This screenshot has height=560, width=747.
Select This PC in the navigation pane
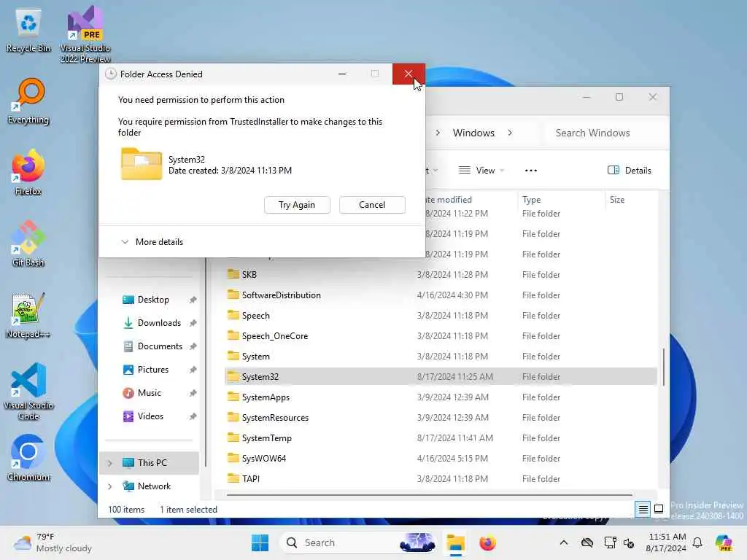click(149, 463)
